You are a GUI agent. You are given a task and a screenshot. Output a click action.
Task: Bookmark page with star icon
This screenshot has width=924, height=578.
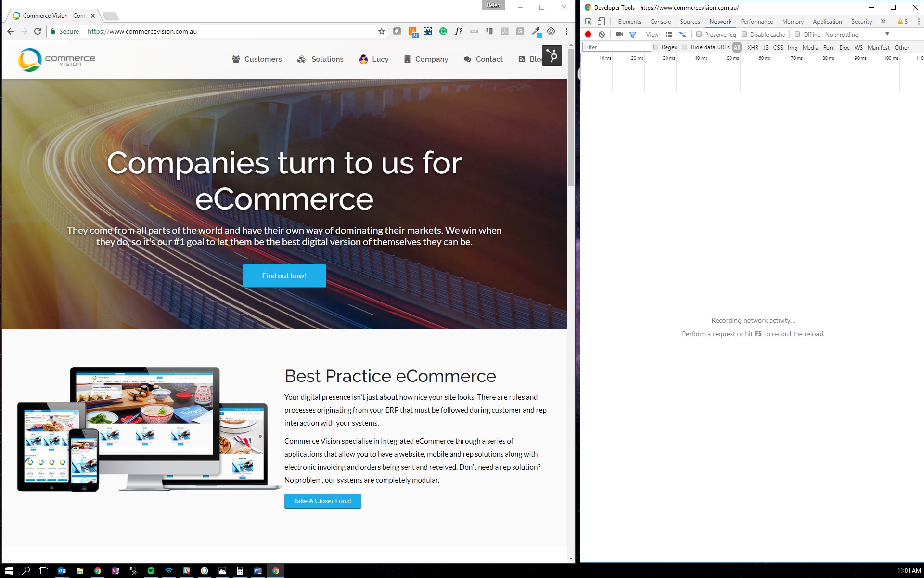[382, 31]
